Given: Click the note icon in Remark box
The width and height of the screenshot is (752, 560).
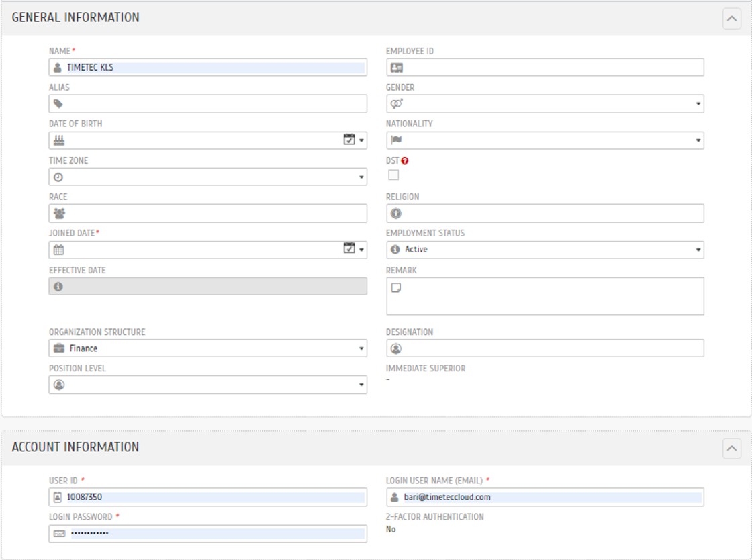Looking at the screenshot, I should click(x=396, y=288).
